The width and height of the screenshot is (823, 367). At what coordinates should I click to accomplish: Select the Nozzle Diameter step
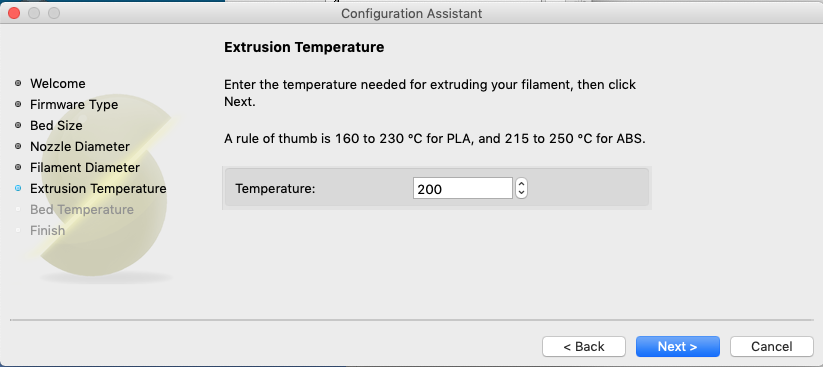[x=80, y=146]
